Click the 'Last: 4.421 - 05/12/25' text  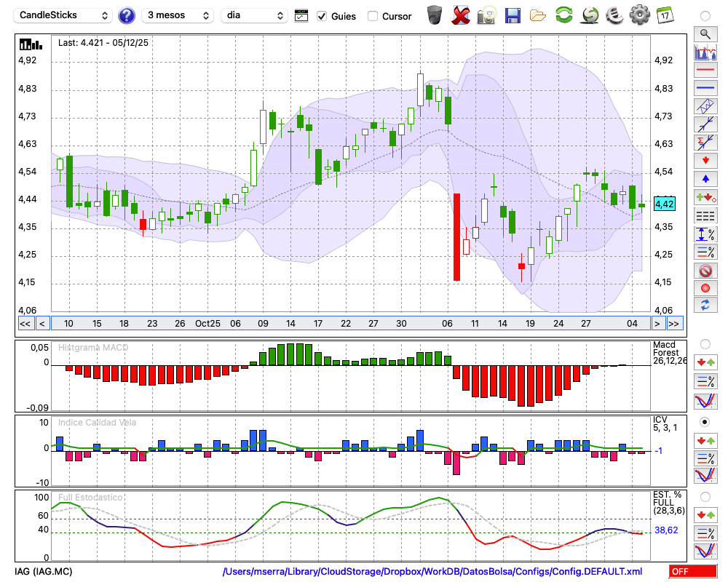[x=103, y=43]
